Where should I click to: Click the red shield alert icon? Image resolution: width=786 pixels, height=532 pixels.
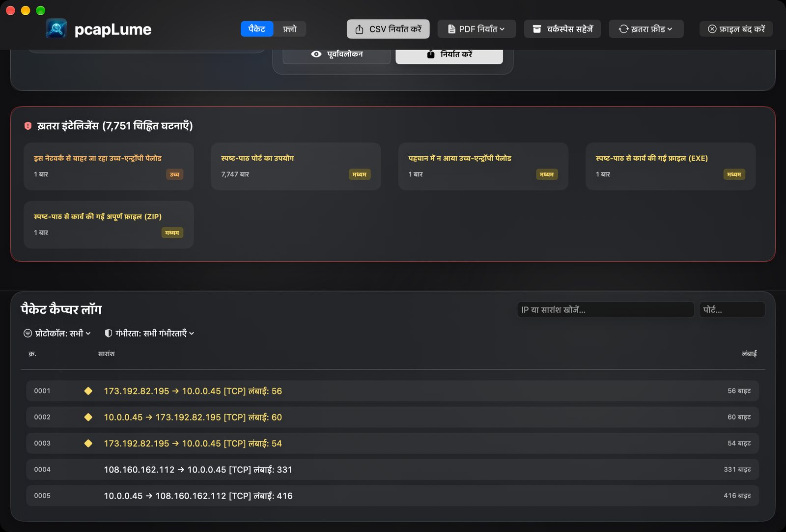28,126
